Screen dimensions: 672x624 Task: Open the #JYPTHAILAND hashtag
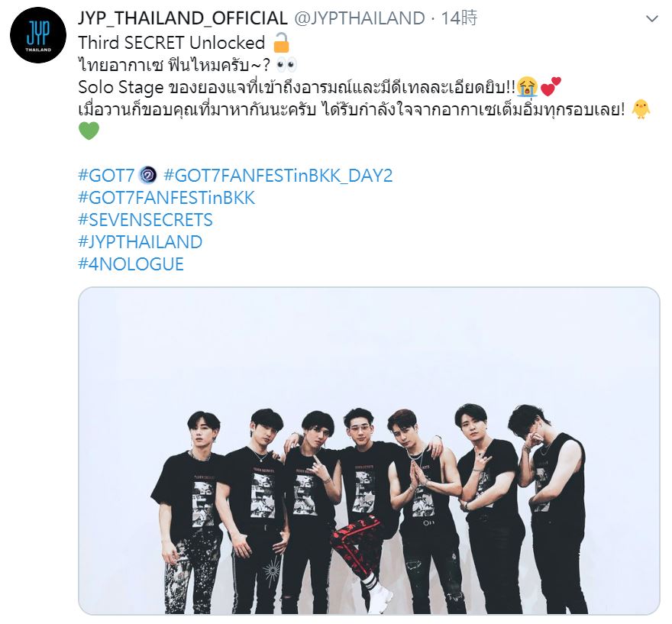coord(141,242)
